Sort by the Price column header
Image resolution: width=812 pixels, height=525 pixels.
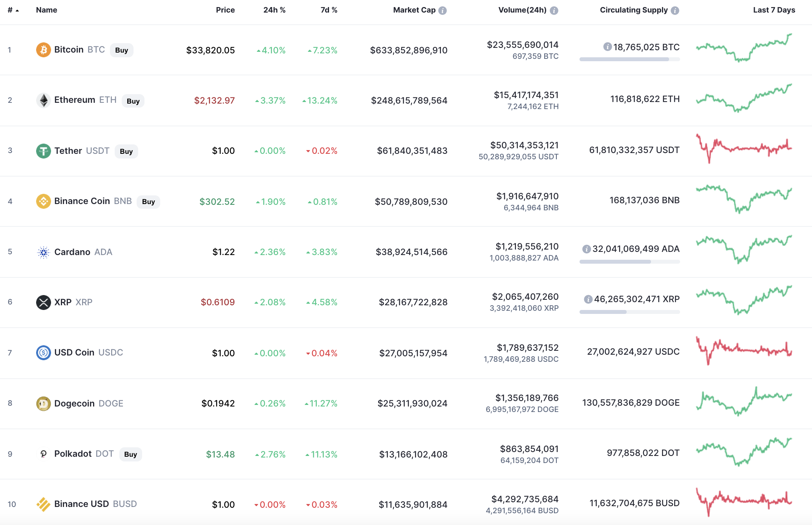pyautogui.click(x=225, y=10)
